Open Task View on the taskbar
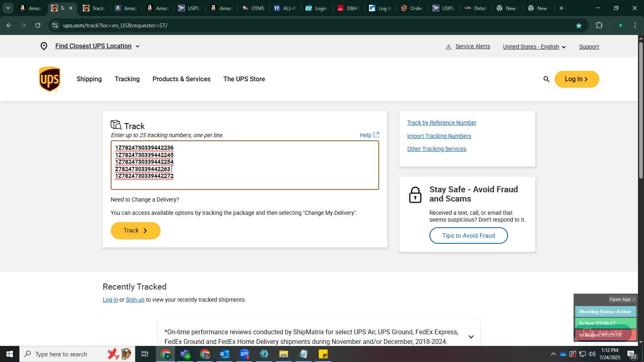644x362 pixels. (x=145, y=354)
